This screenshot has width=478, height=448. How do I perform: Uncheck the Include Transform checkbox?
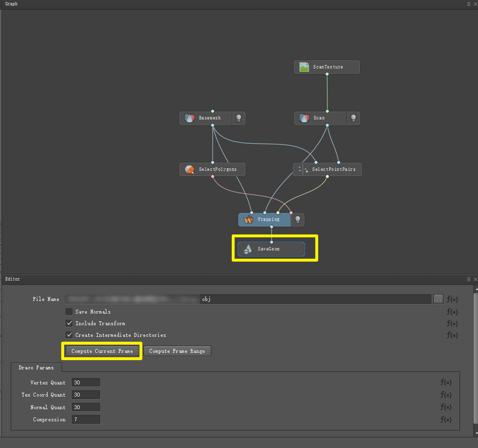(x=69, y=323)
